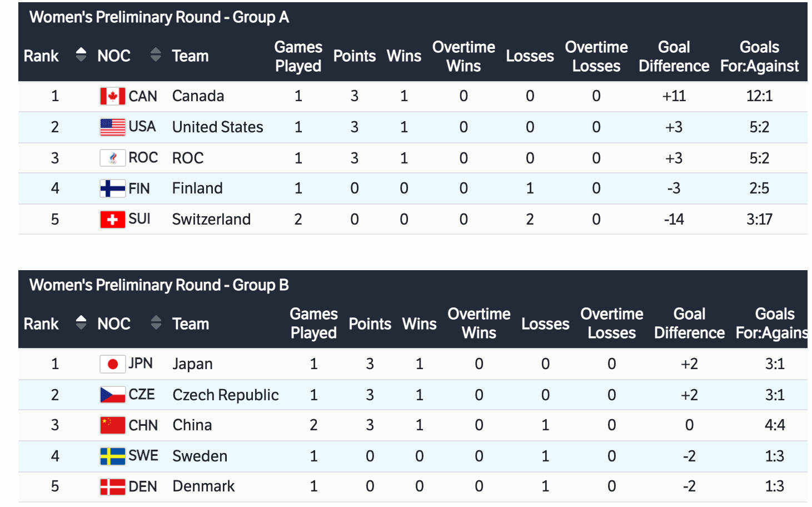Image resolution: width=812 pixels, height=507 pixels.
Task: Click the United States flag icon
Action: pos(112,127)
